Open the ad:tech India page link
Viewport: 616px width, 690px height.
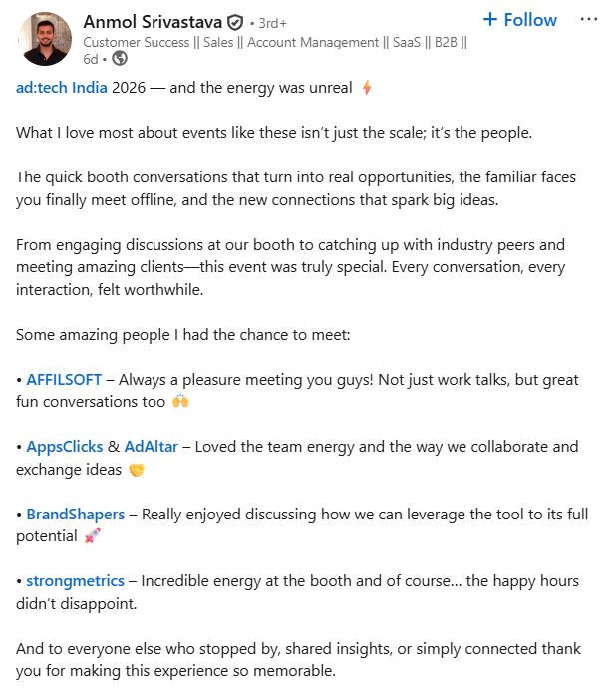tap(61, 88)
